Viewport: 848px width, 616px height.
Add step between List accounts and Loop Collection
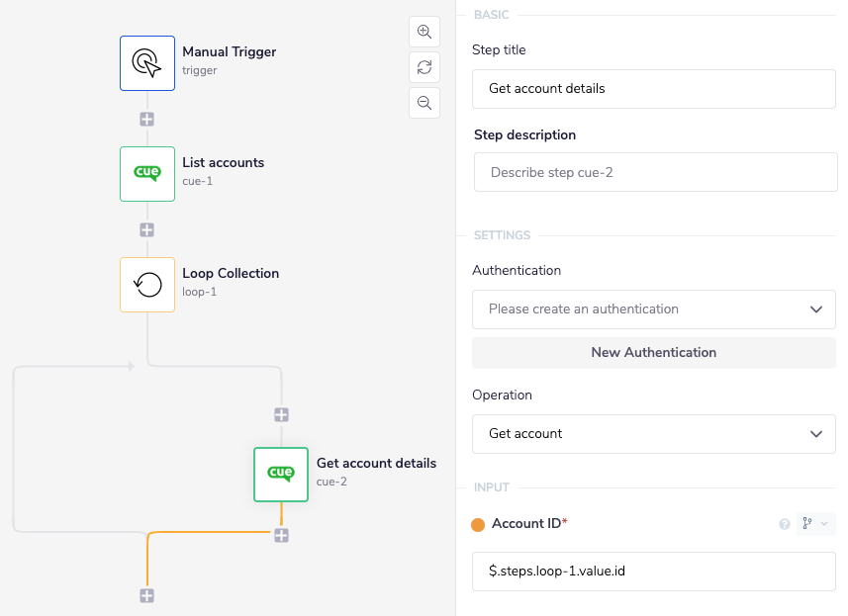pyautogui.click(x=147, y=229)
